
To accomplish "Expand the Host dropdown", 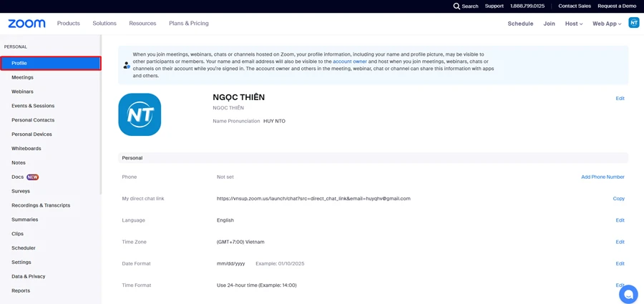I will click(x=573, y=24).
